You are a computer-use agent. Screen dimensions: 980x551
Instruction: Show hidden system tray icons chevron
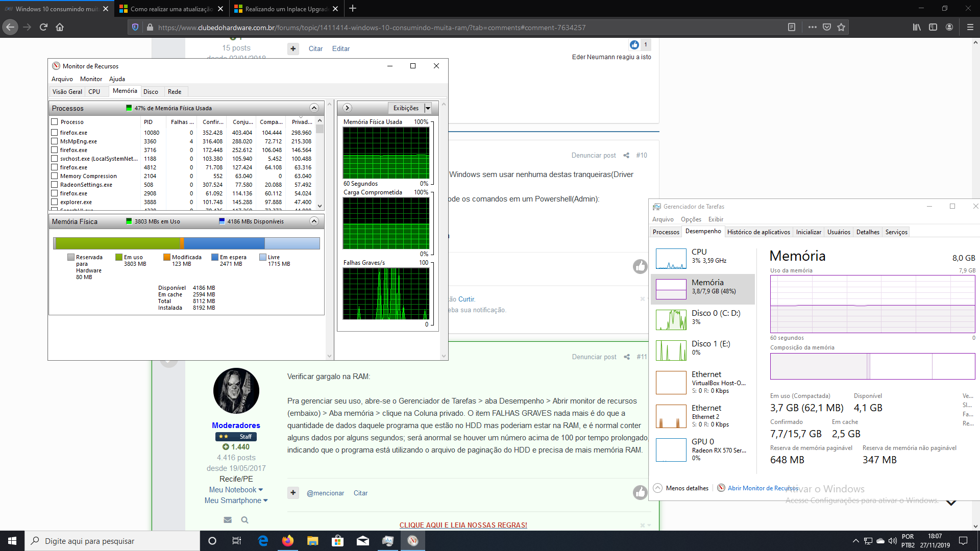pos(855,541)
